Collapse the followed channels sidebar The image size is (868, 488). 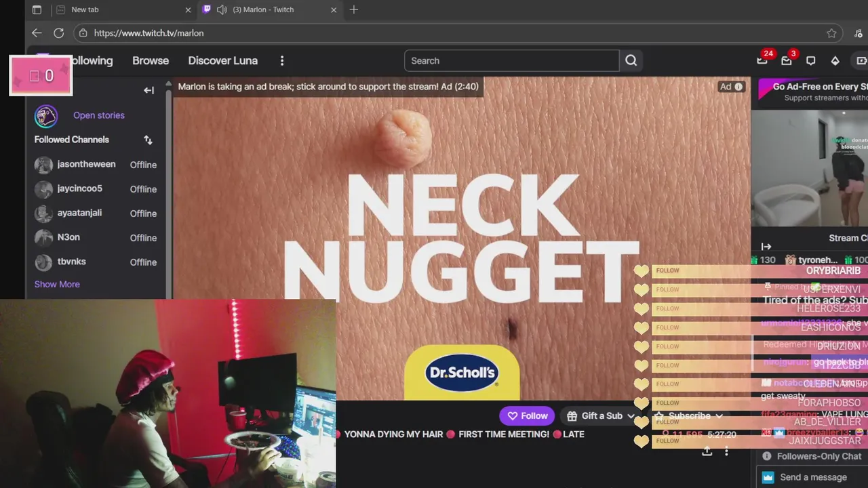click(x=149, y=90)
